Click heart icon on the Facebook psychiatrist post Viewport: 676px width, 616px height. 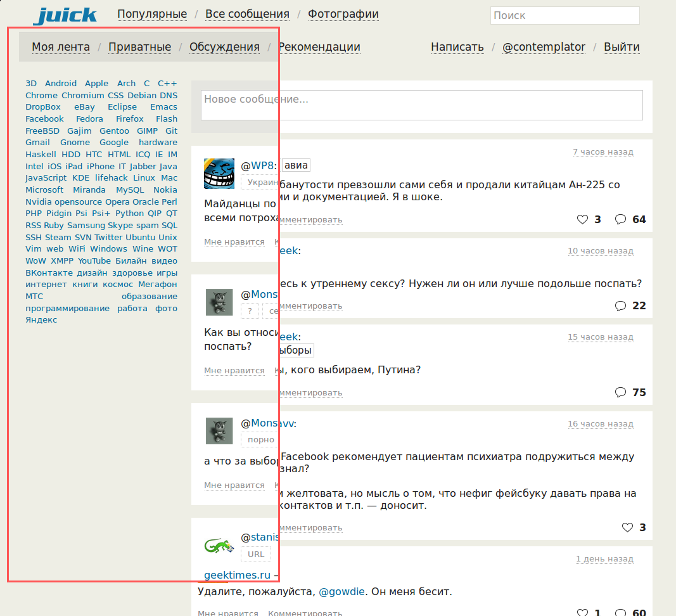pyautogui.click(x=628, y=527)
